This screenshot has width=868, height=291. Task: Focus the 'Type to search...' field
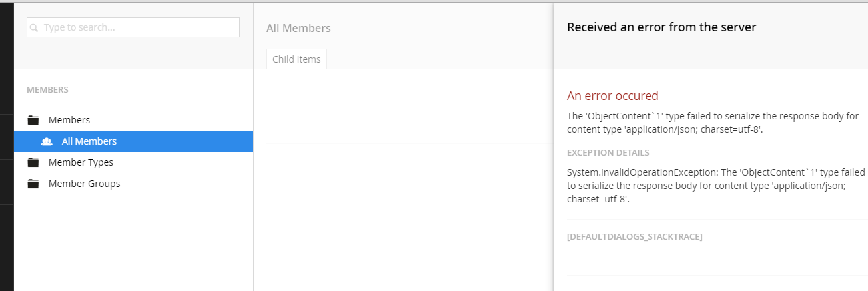(x=133, y=27)
